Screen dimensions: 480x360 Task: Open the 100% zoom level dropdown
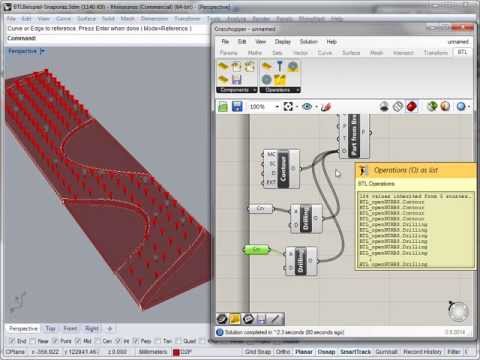(277, 107)
